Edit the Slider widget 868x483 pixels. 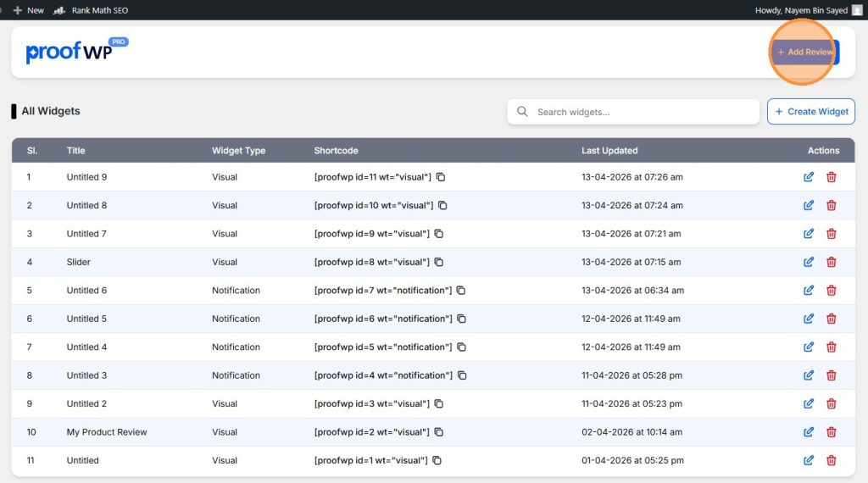coord(808,262)
